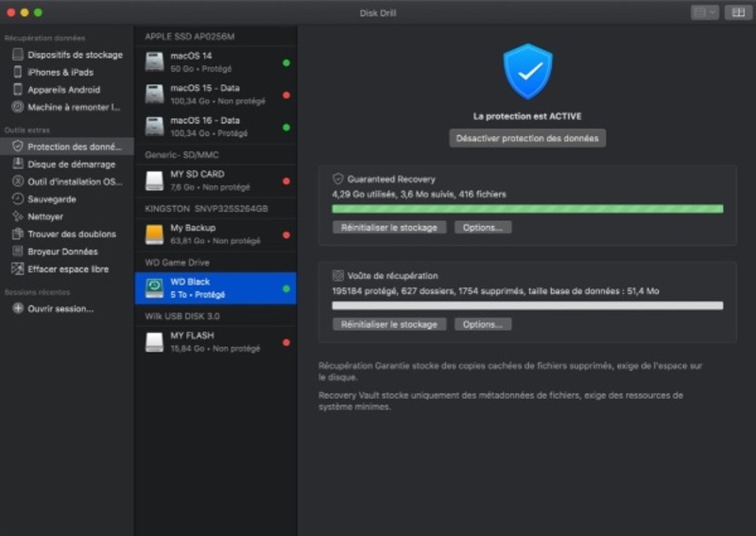Open Voûte de récupération Options
The image size is (756, 536).
tap(483, 324)
